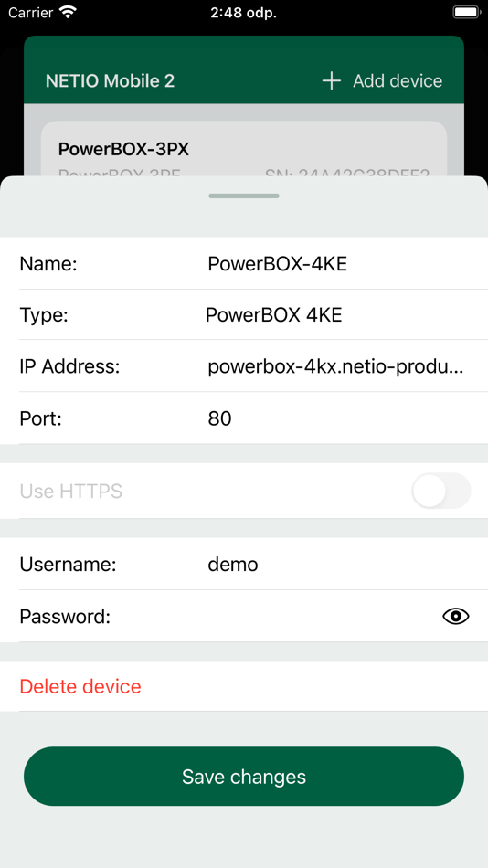Image resolution: width=488 pixels, height=868 pixels.
Task: Tap the plus icon beside Add device
Action: (x=331, y=80)
